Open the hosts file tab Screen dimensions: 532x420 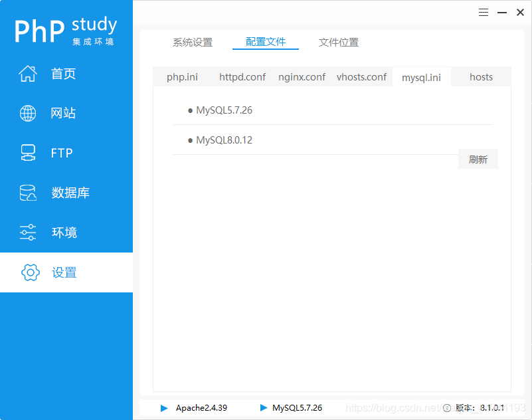pyautogui.click(x=481, y=76)
